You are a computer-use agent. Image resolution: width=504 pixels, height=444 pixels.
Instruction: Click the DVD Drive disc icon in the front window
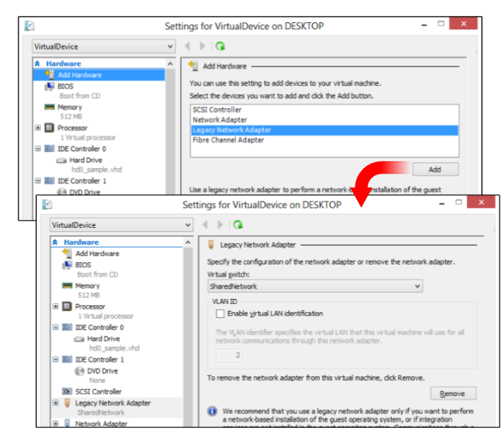79,371
